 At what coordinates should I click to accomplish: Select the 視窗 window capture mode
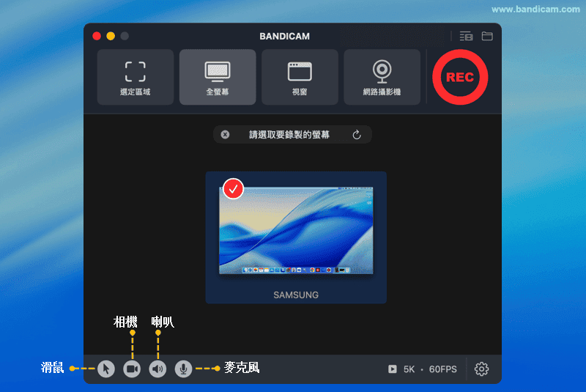pos(300,78)
